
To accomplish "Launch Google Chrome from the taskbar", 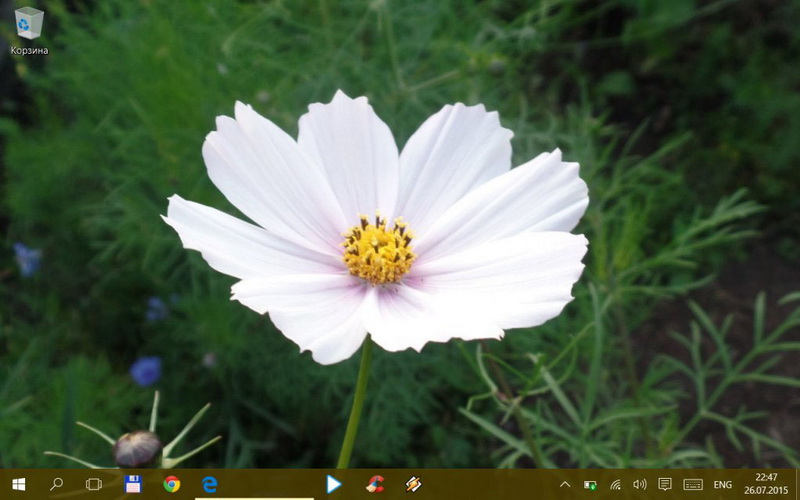I will click(171, 484).
